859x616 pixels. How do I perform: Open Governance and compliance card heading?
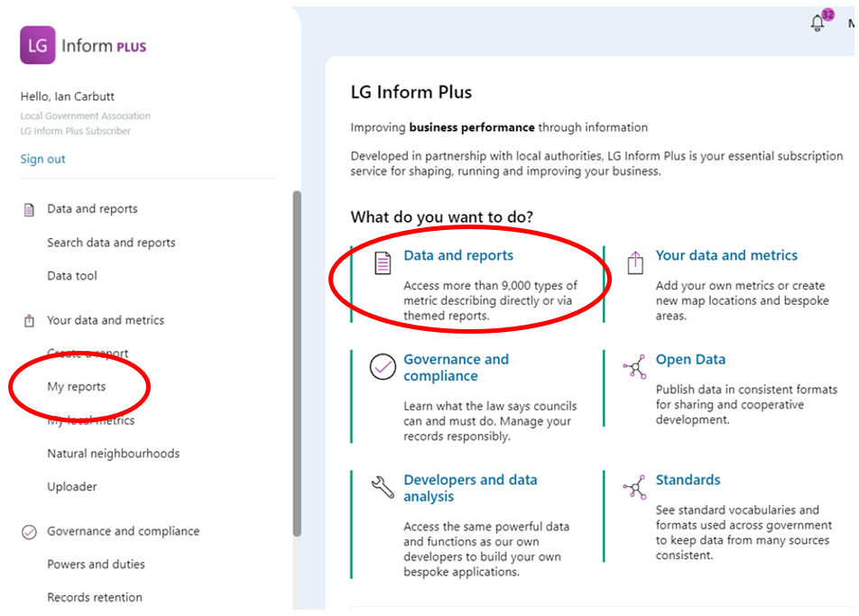457,367
